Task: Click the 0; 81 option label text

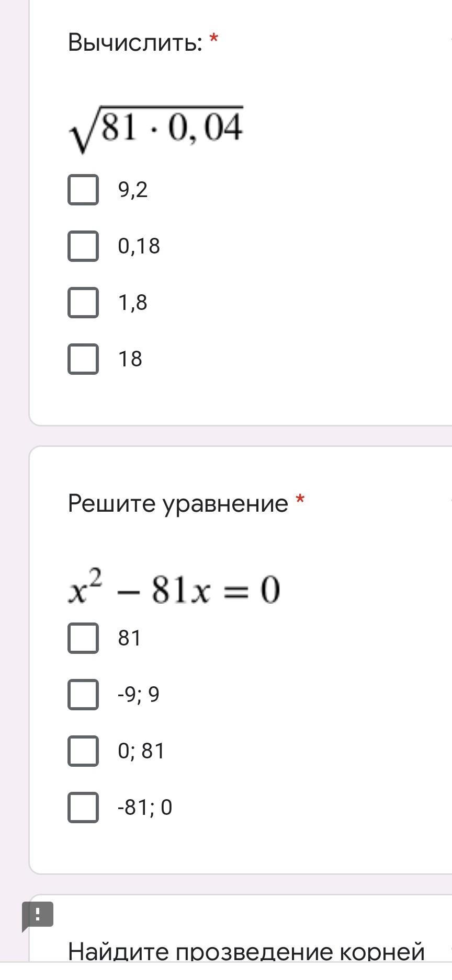Action: point(141,751)
